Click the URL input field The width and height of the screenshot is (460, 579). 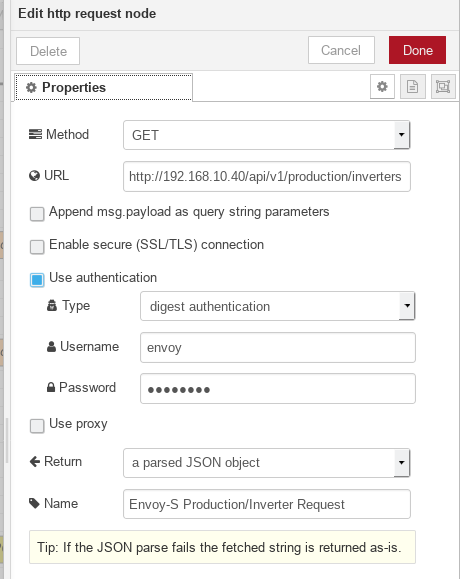[x=267, y=177]
